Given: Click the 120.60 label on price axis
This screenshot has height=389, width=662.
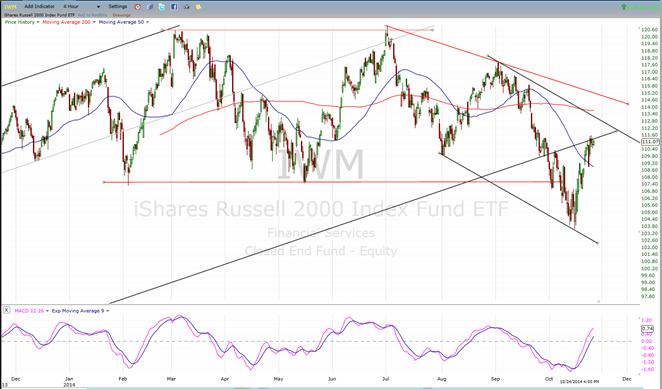Looking at the screenshot, I should click(x=649, y=30).
